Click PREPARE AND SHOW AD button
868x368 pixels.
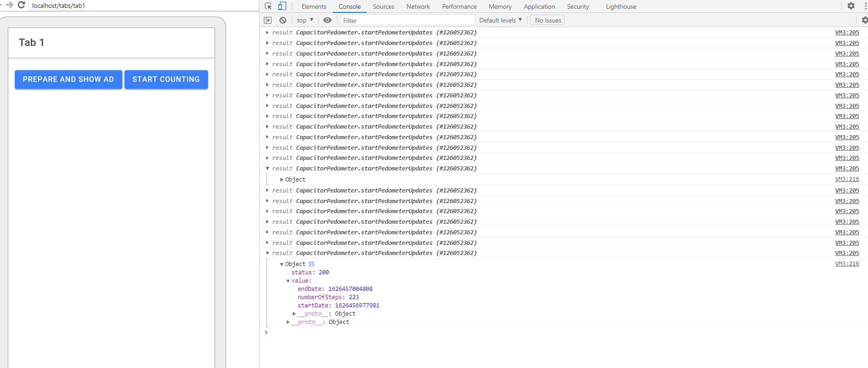tap(68, 79)
